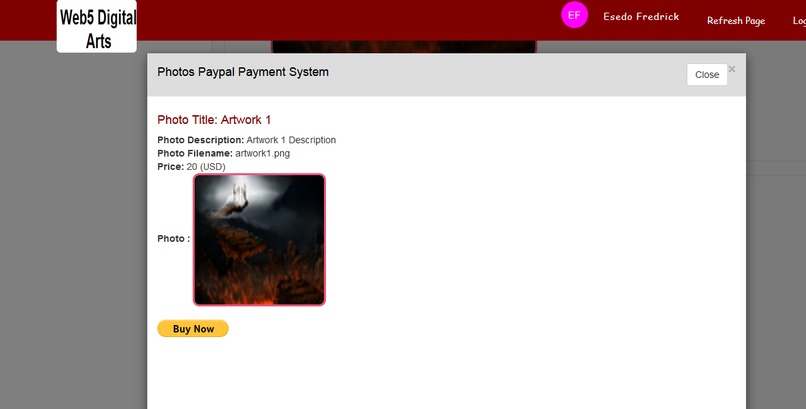
Task: Open the EF user avatar circle
Action: coord(574,15)
